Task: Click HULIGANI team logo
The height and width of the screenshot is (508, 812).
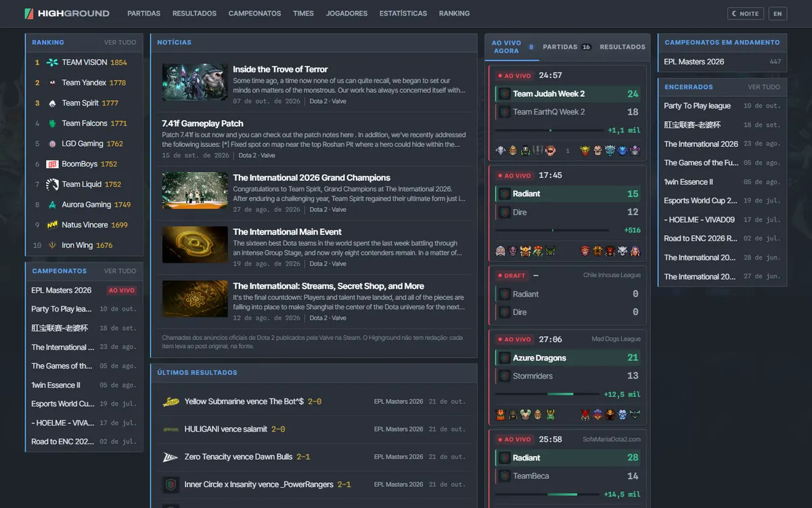Action: click(x=171, y=429)
